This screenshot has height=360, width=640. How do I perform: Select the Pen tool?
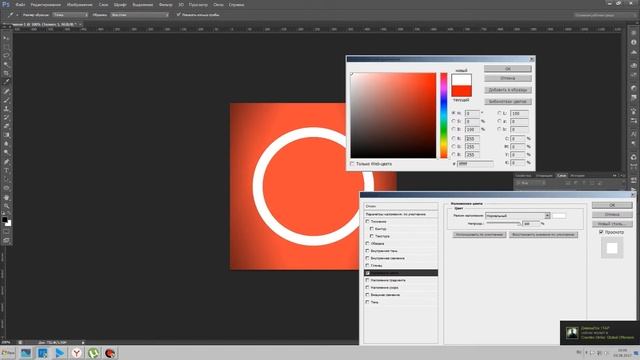[x=6, y=162]
